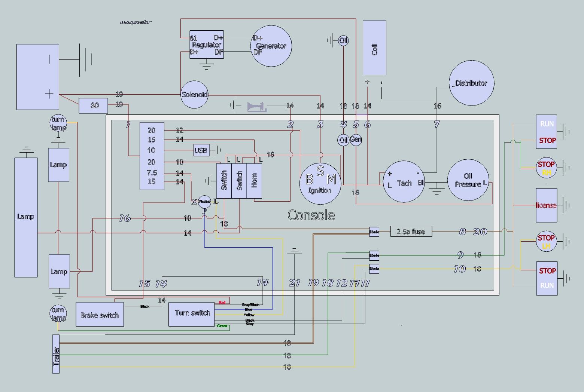
Task: Select connector number 21 on console edge
Action: point(295,283)
